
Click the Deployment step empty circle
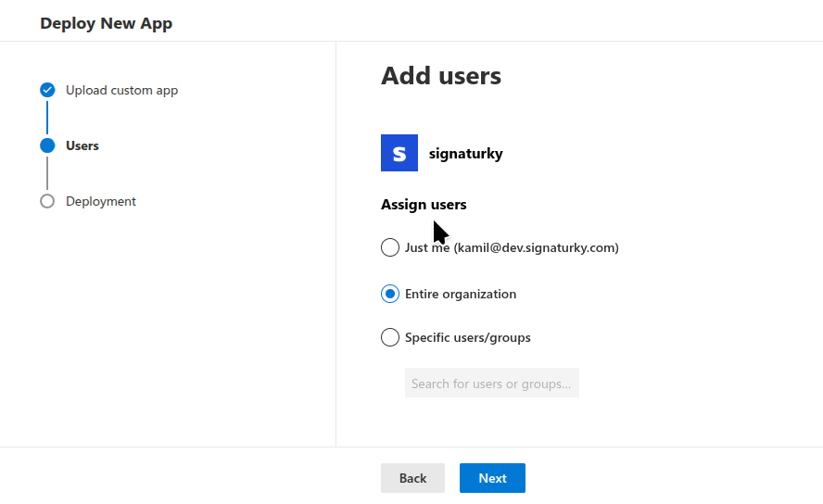coord(47,201)
